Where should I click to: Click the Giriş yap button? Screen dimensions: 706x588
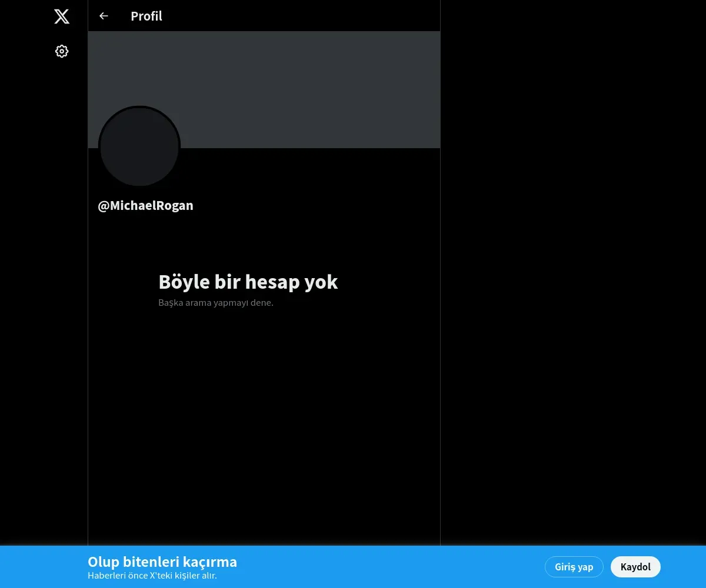click(574, 567)
